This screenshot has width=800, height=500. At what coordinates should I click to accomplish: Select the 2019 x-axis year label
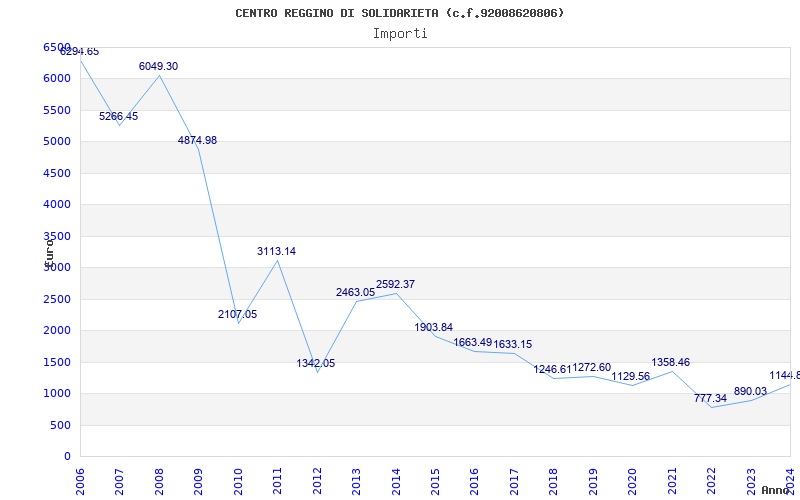tap(593, 481)
